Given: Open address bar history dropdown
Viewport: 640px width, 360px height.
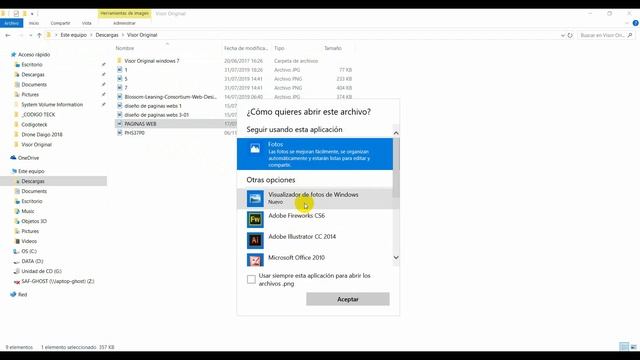Looking at the screenshot, I should point(563,36).
